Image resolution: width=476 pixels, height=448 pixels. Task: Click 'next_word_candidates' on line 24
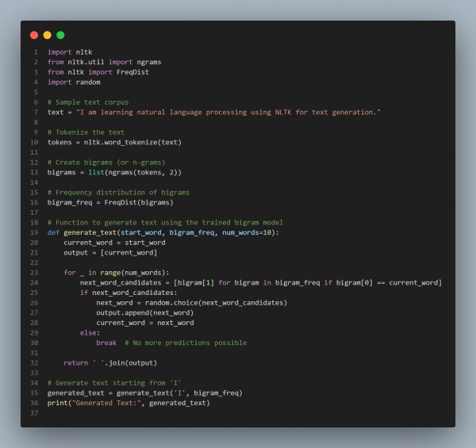point(121,283)
